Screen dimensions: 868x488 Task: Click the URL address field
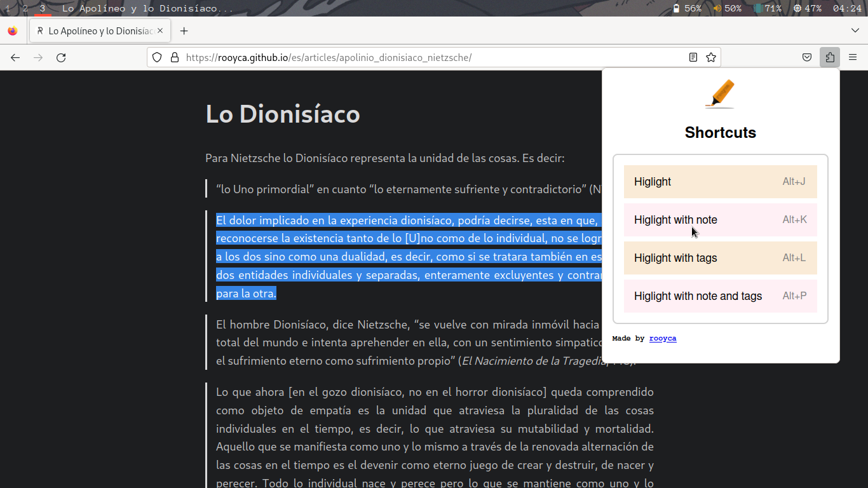(x=433, y=57)
